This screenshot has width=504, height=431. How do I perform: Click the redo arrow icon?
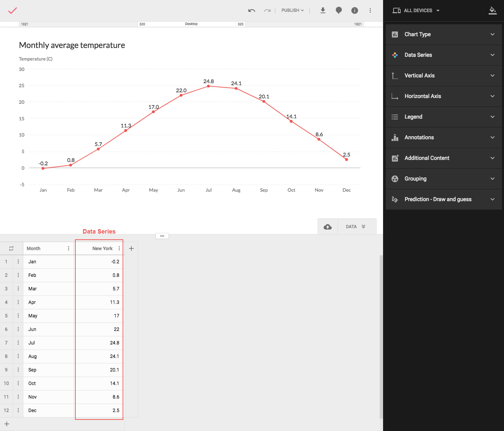point(267,10)
